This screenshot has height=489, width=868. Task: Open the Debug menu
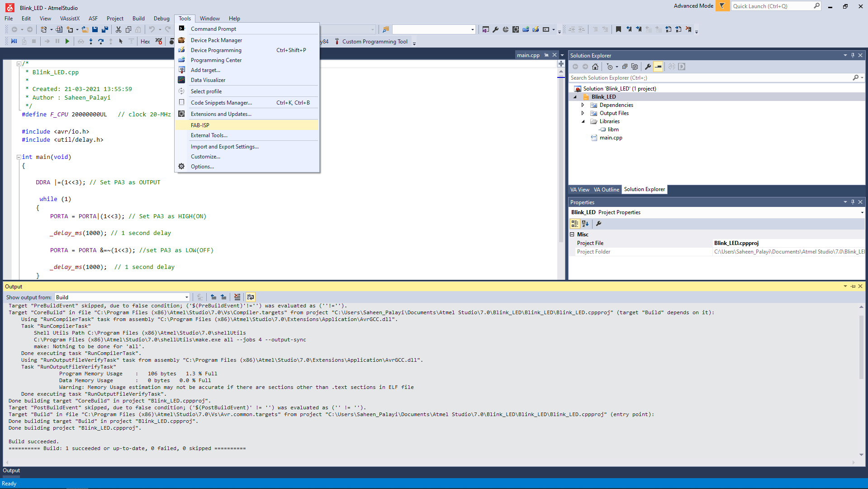point(161,19)
